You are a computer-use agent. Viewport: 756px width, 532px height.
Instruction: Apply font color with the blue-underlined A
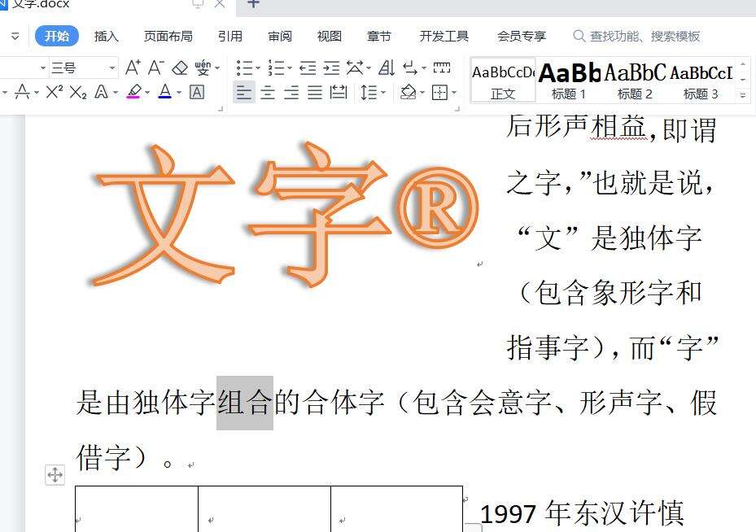point(165,92)
